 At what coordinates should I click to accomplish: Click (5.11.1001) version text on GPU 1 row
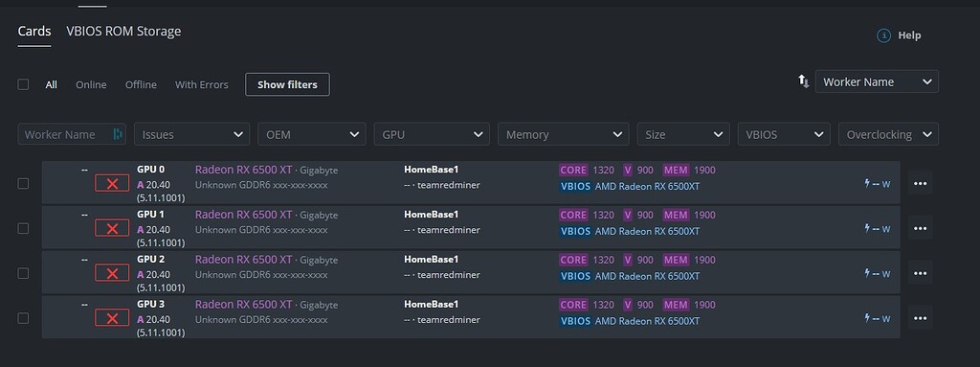[x=161, y=243]
